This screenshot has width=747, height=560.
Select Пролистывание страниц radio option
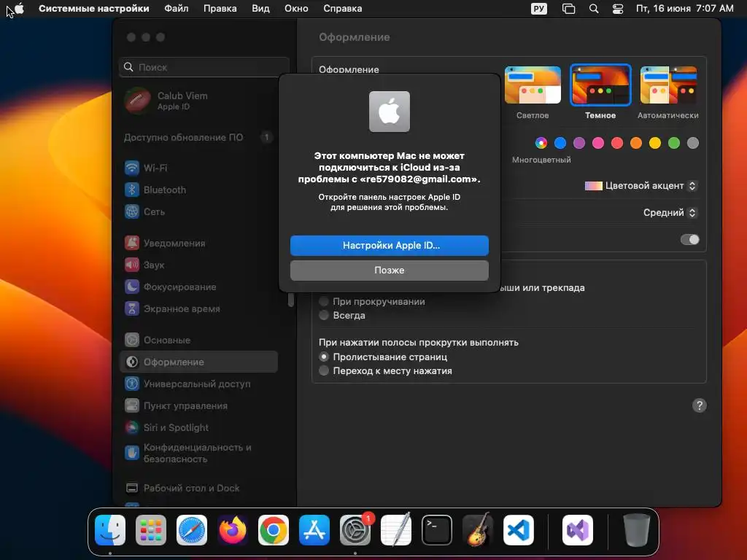click(324, 357)
